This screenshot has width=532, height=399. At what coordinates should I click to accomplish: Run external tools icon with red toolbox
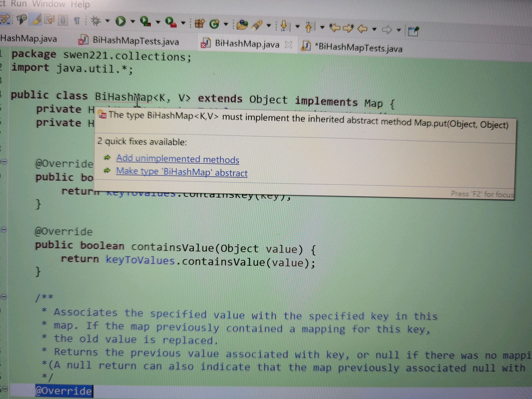pyautogui.click(x=171, y=23)
